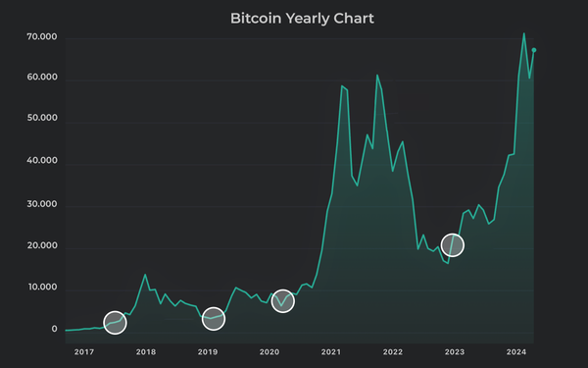
Task: Click the endpoint dot at the 2024 line end
Action: pos(534,50)
